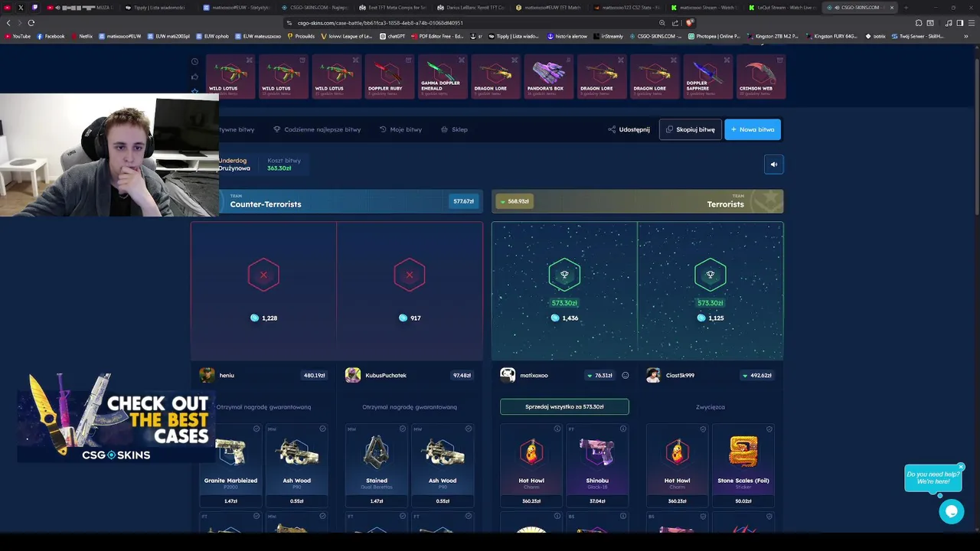Open the 'Check out the best cases' banner

pyautogui.click(x=115, y=419)
